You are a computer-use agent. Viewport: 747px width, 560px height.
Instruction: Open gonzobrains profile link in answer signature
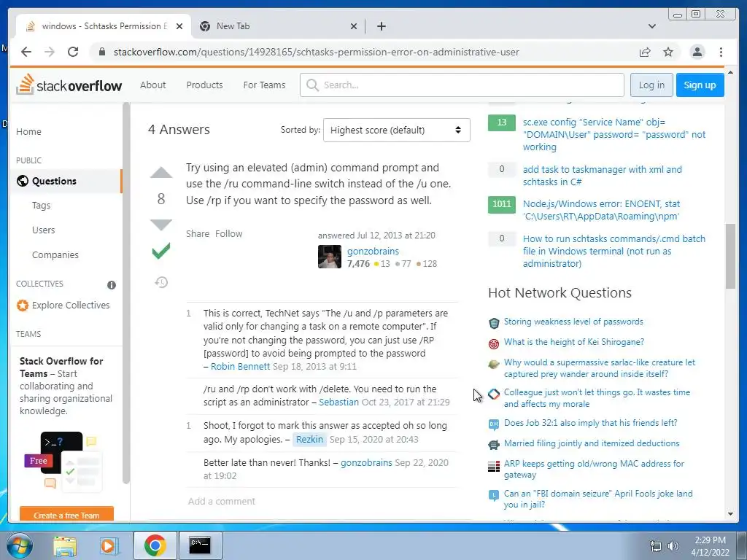(373, 251)
